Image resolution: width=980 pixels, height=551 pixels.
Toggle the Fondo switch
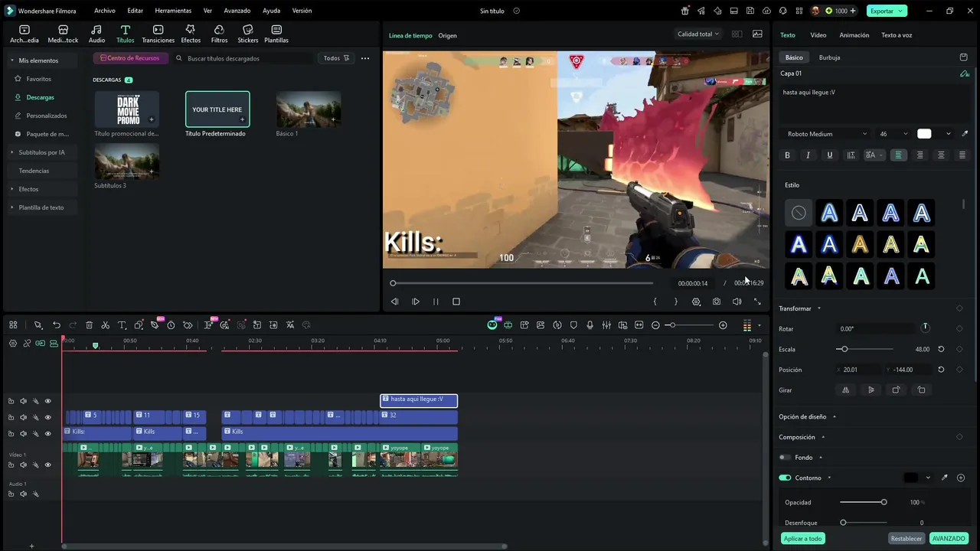click(x=785, y=458)
